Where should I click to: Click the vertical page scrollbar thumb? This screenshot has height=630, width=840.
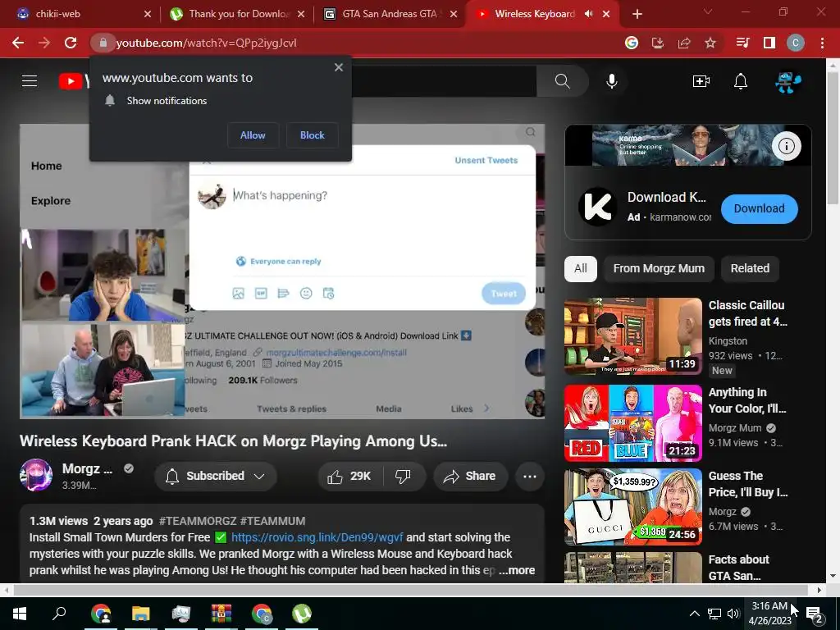coord(832,137)
